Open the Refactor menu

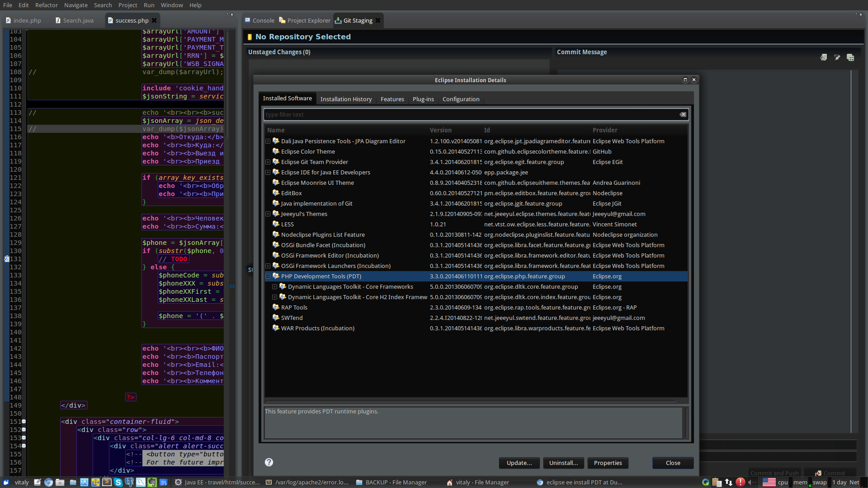click(x=47, y=5)
